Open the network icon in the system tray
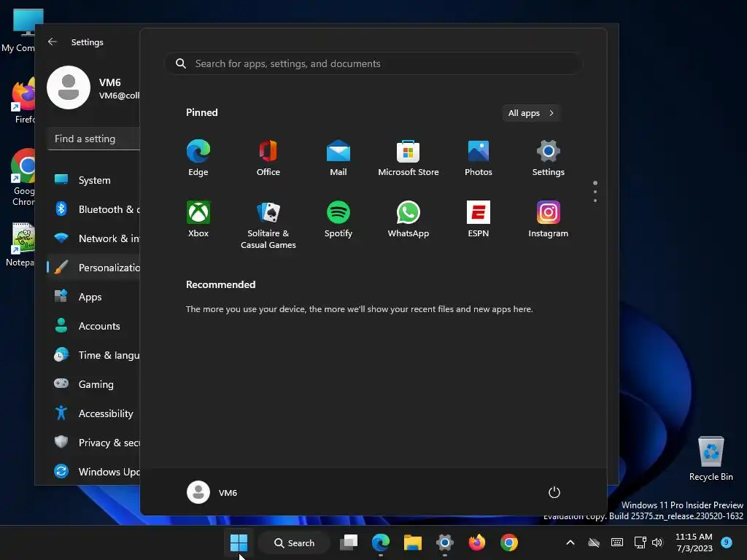The image size is (747, 560). pos(640,542)
